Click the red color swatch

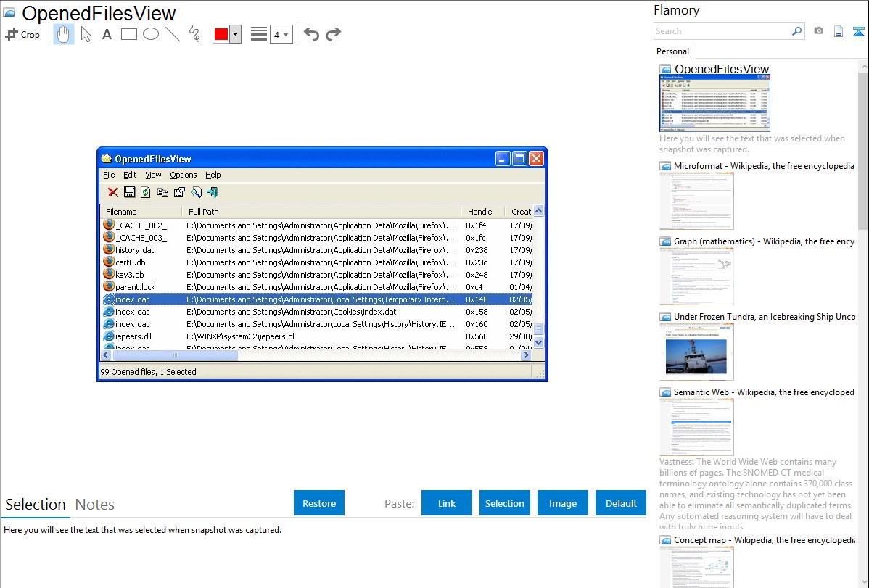click(x=221, y=34)
